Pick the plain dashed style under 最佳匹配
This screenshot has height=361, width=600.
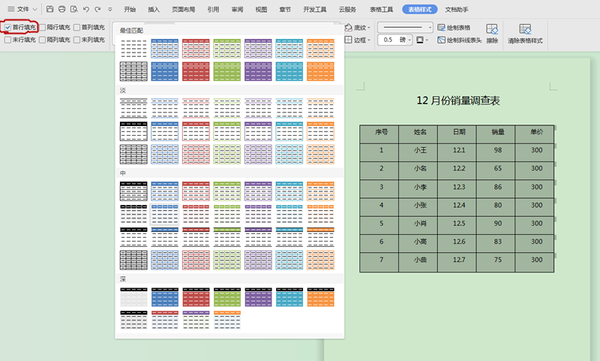[134, 49]
